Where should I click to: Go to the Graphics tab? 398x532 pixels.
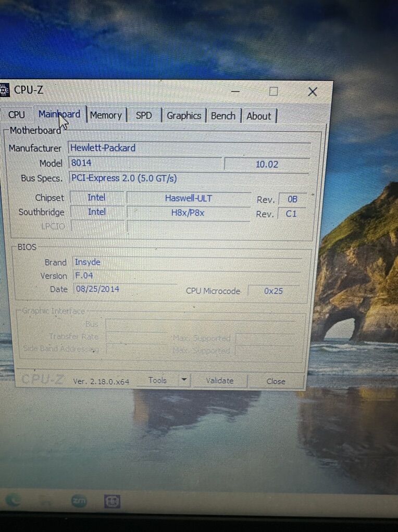[183, 116]
